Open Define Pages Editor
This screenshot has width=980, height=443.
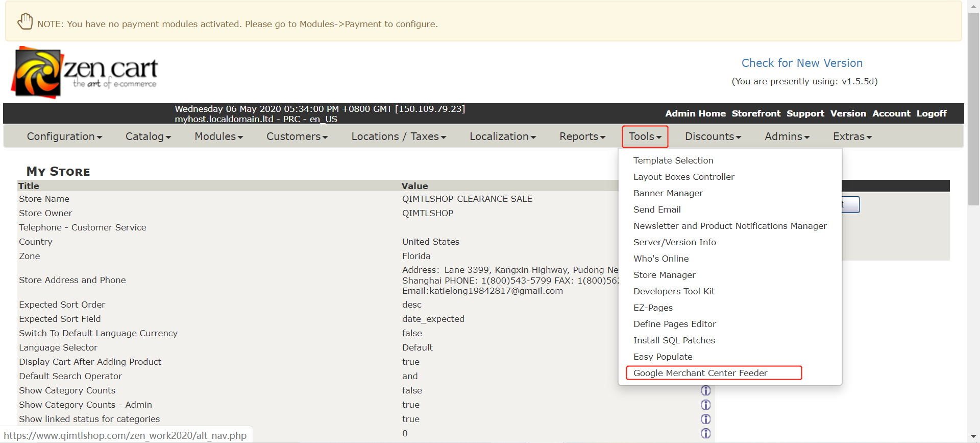(x=675, y=324)
